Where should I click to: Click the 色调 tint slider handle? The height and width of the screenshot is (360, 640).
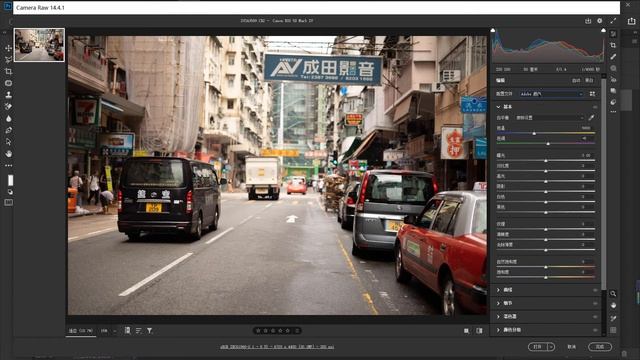(548, 144)
